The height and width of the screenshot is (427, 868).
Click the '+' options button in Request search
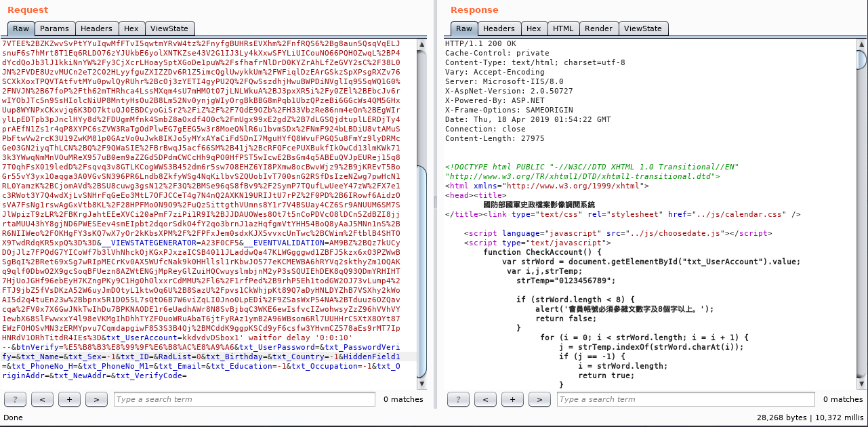point(69,399)
